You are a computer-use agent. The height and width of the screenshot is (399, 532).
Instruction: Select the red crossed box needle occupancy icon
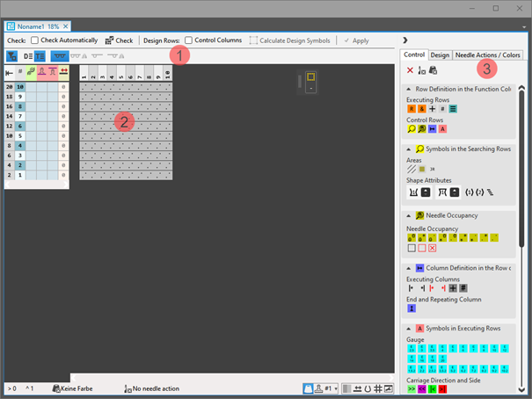pyautogui.click(x=432, y=248)
